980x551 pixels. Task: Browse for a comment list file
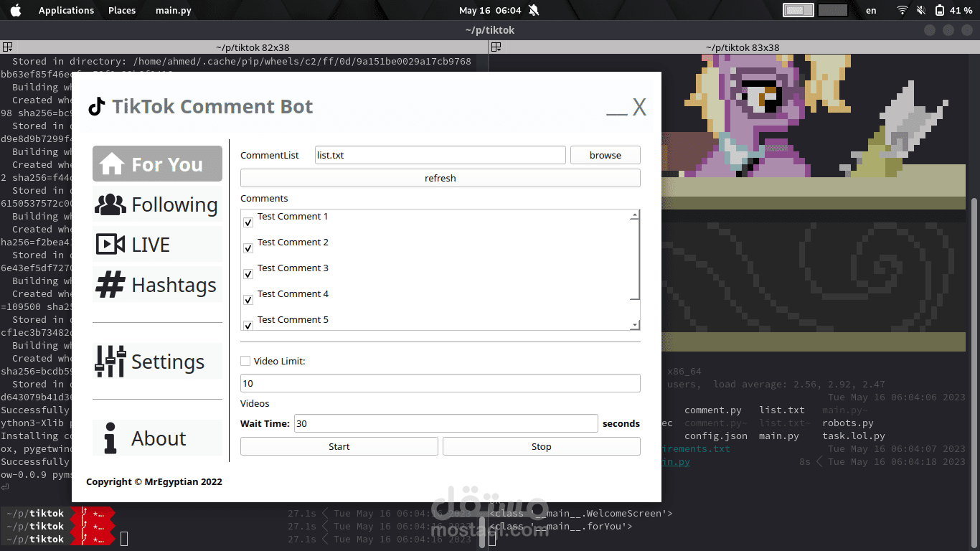pos(606,155)
